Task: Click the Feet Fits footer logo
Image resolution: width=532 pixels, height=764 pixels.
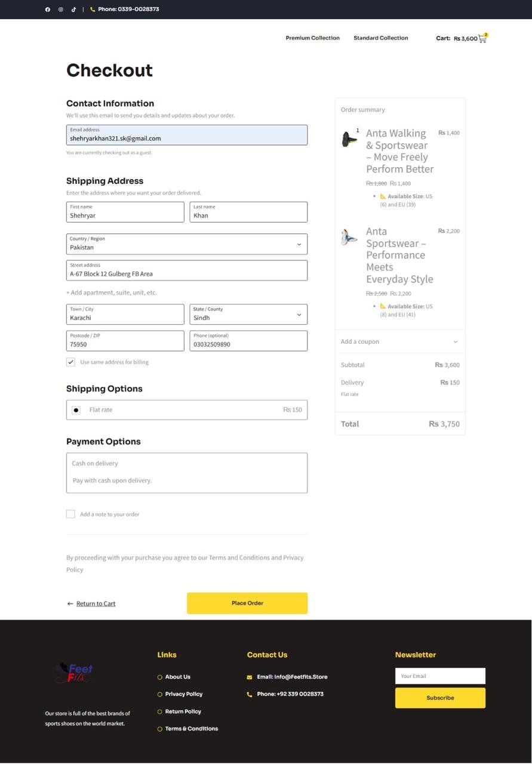Action: point(75,673)
